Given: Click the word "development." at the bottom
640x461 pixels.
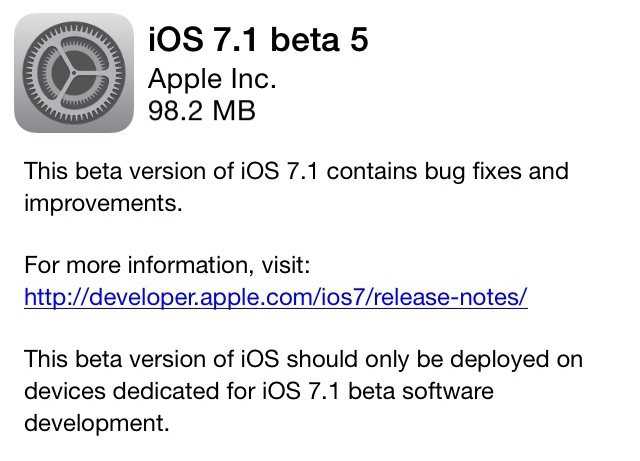Looking at the screenshot, I should (97, 423).
